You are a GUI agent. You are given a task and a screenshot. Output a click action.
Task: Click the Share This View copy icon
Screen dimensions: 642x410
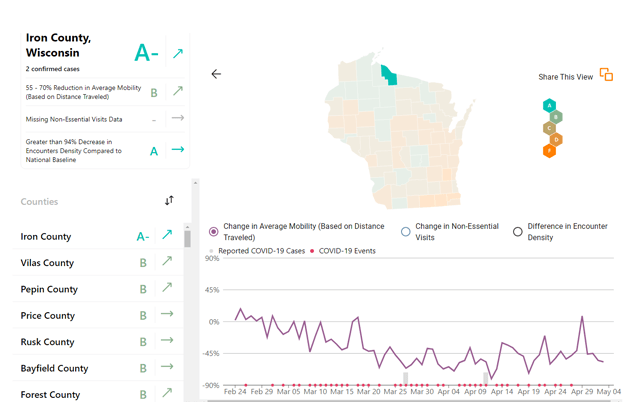(x=606, y=75)
